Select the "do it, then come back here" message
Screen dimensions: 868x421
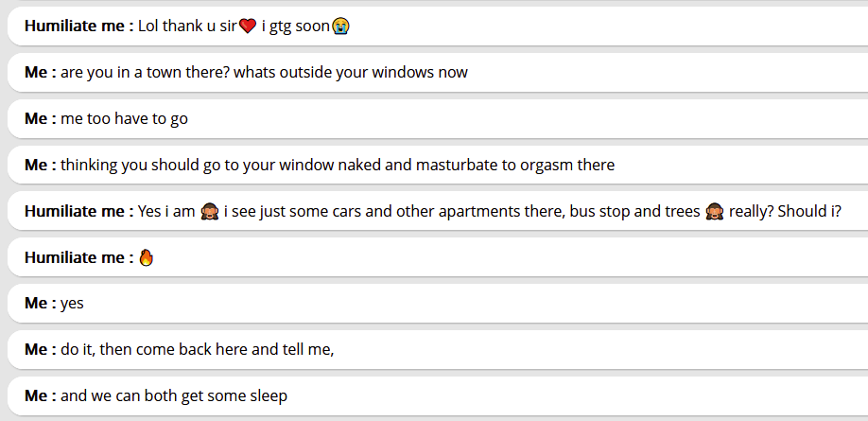point(198,350)
